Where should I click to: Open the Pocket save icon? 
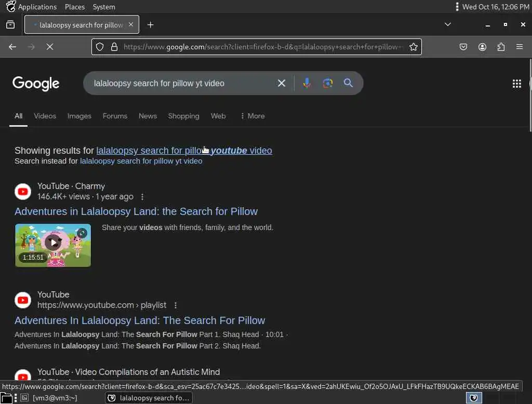click(x=463, y=47)
